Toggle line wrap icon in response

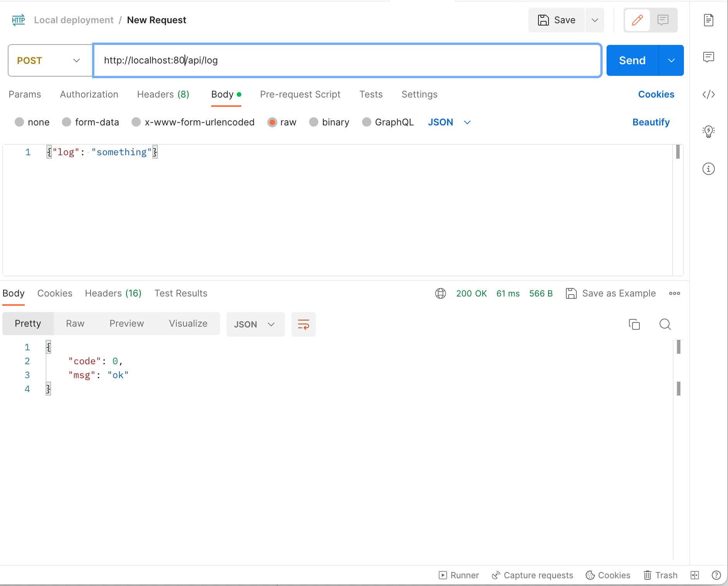pos(304,324)
